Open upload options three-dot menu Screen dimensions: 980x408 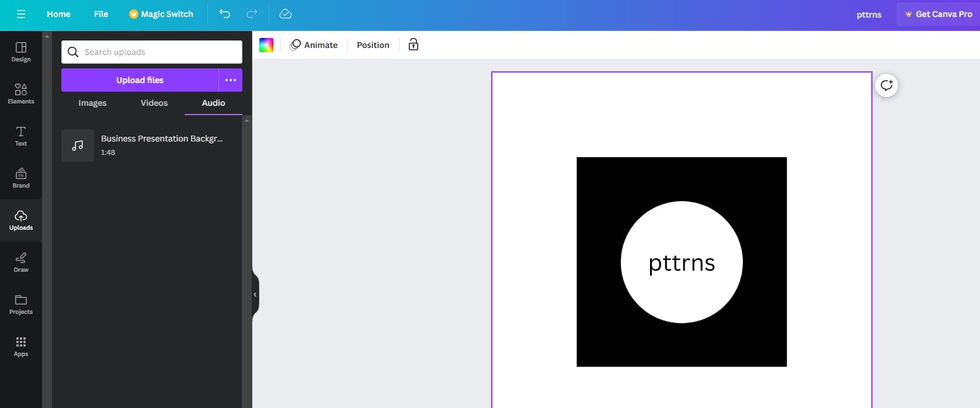tap(231, 80)
